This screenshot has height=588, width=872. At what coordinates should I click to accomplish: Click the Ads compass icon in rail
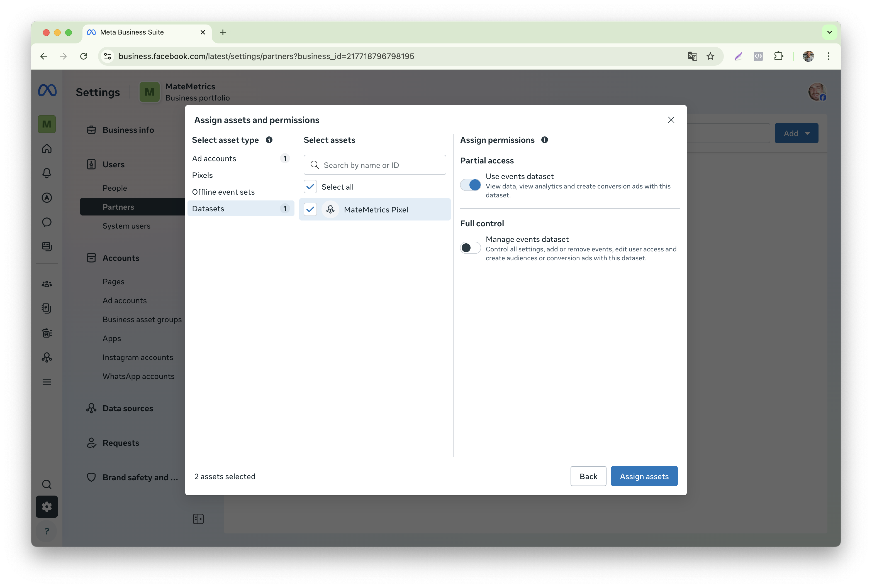pyautogui.click(x=47, y=198)
